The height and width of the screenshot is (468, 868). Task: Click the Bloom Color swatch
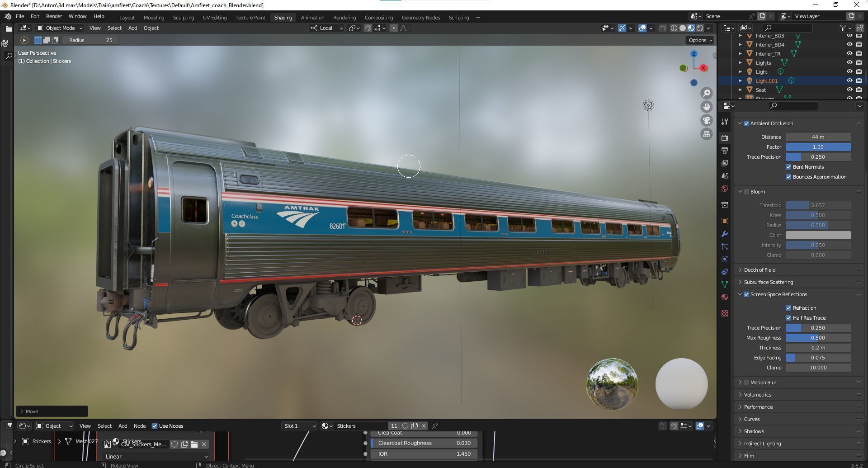818,235
